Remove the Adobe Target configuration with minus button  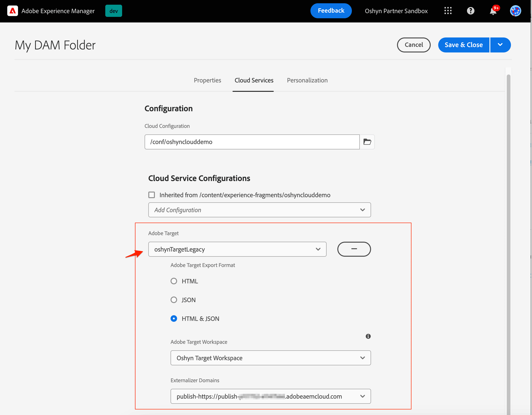(x=354, y=249)
